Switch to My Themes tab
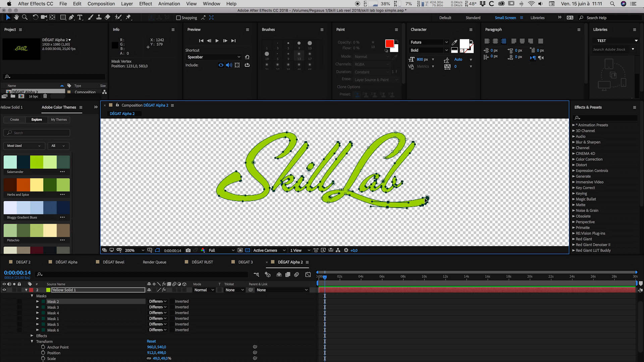Image resolution: width=644 pixels, height=362 pixels. [59, 120]
